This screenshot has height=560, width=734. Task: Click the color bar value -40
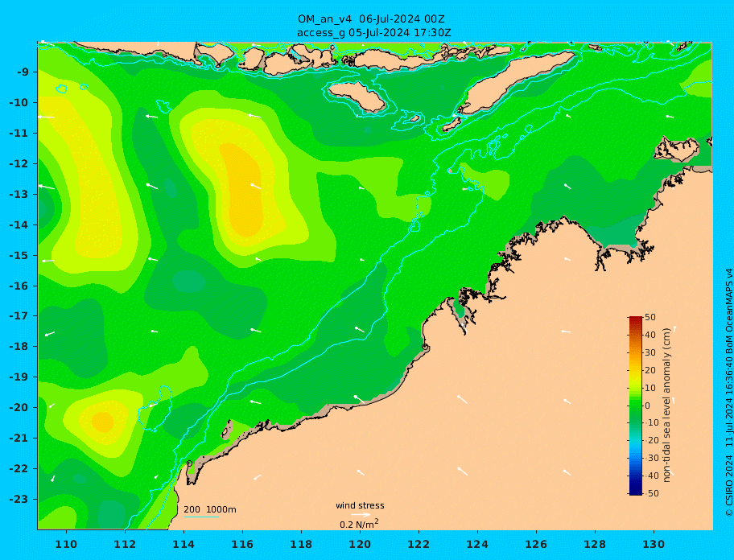click(651, 476)
